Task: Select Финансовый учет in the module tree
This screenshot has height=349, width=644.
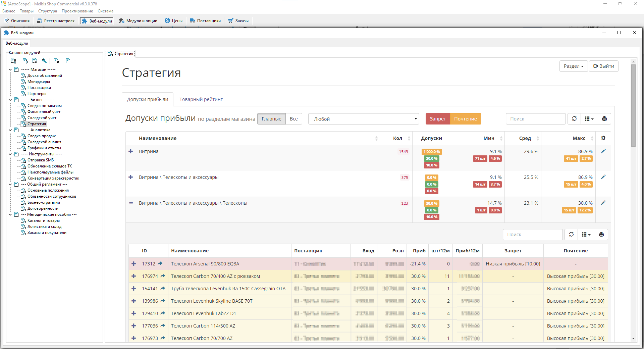Action: (x=44, y=112)
